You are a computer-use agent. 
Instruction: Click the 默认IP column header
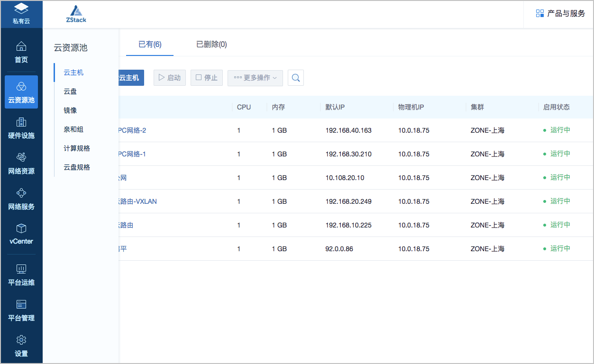335,107
